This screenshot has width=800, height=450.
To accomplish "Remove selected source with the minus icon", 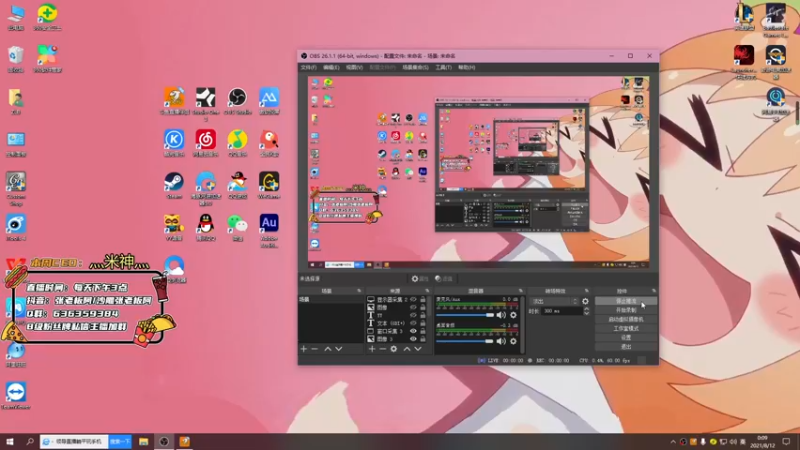I will (383, 349).
